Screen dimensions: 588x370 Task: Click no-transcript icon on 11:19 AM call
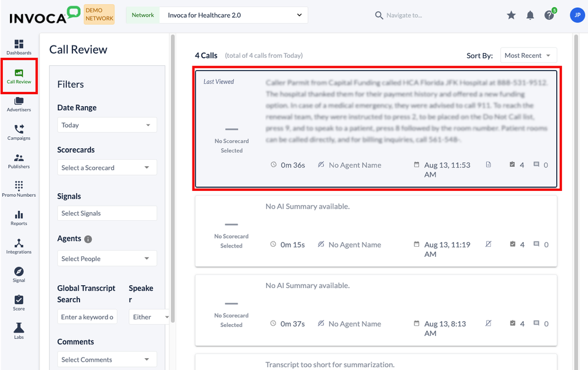489,245
